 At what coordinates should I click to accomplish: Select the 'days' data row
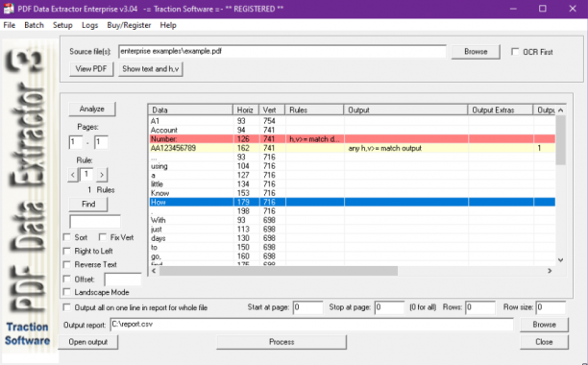pos(352,238)
